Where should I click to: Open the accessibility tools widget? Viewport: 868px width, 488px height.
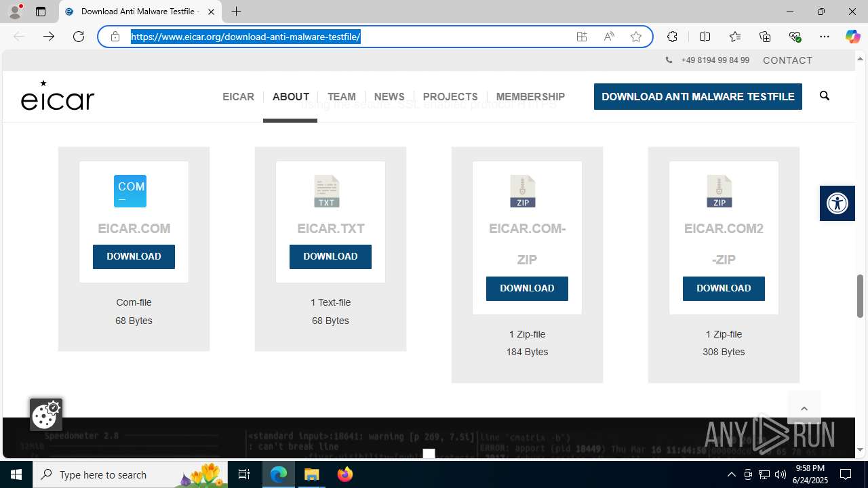pyautogui.click(x=837, y=203)
